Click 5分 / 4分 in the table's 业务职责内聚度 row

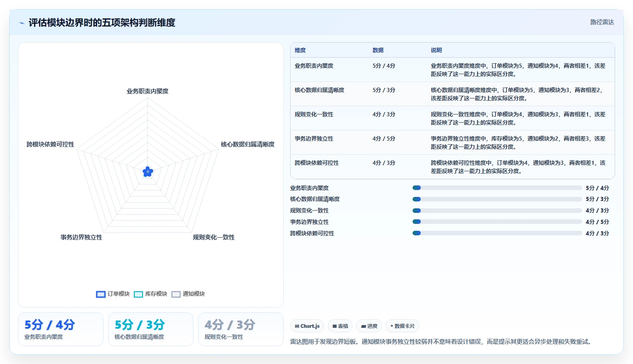(384, 66)
